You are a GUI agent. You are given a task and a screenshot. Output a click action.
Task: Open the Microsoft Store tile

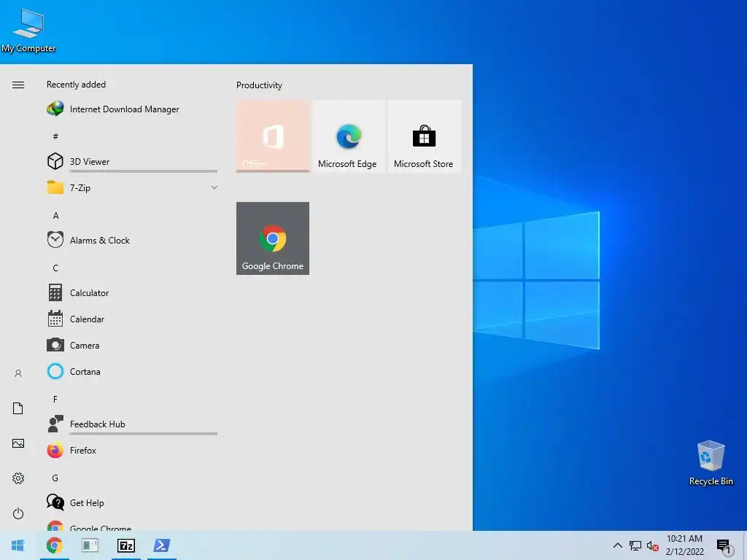[424, 136]
